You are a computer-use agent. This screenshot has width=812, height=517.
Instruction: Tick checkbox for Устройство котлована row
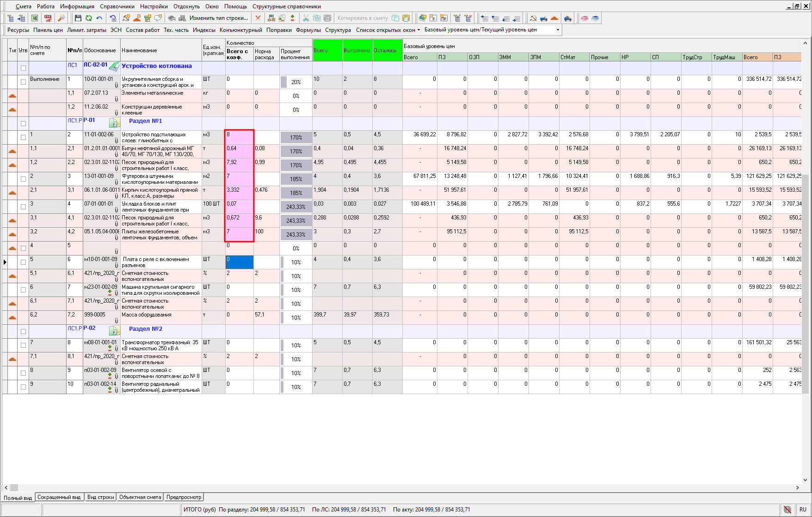[23, 68]
